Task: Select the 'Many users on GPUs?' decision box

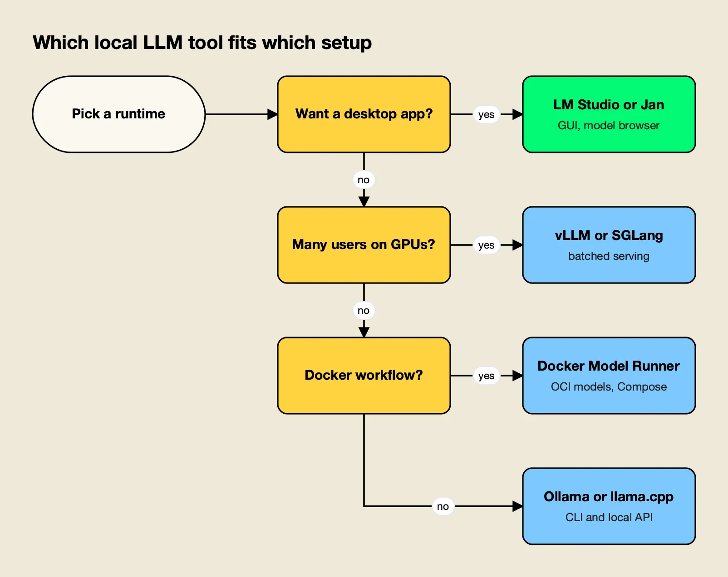Action: tap(364, 245)
